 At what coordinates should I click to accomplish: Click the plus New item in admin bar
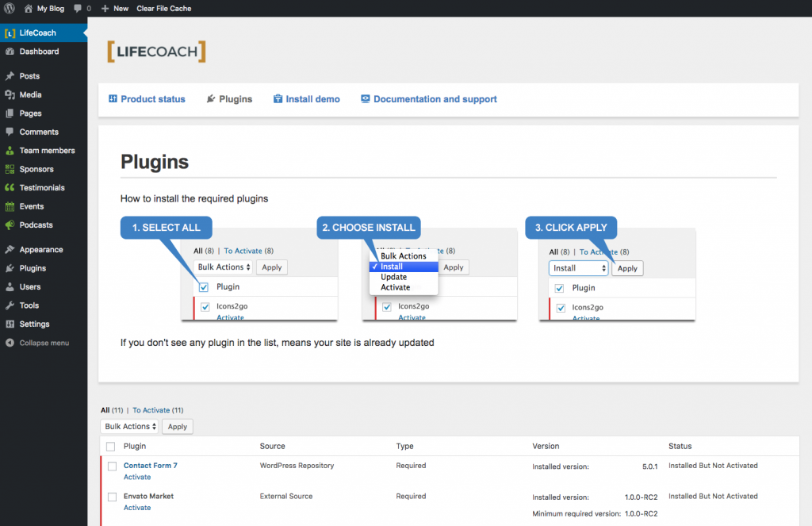[x=114, y=8]
